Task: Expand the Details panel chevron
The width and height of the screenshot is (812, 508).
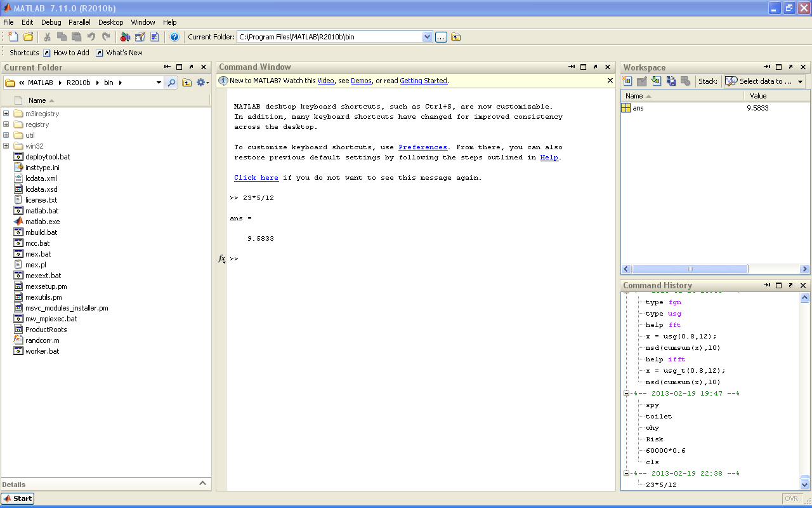Action: coord(202,483)
